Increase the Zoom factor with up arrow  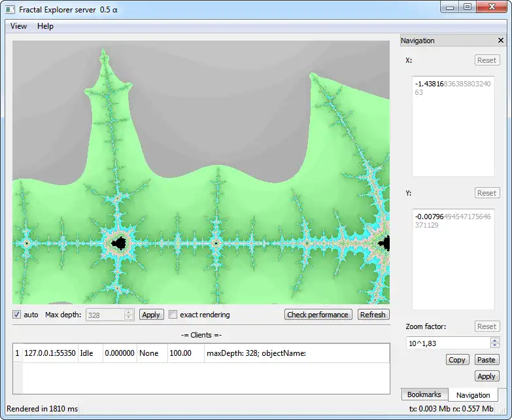click(x=495, y=340)
